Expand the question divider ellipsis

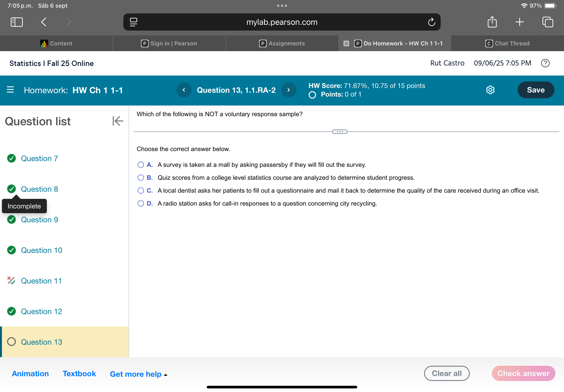coord(340,132)
